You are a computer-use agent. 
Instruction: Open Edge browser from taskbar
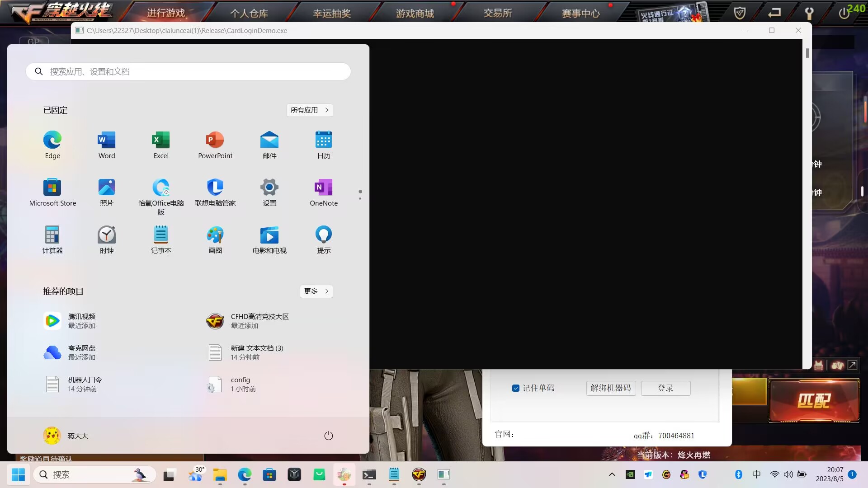[x=245, y=474]
